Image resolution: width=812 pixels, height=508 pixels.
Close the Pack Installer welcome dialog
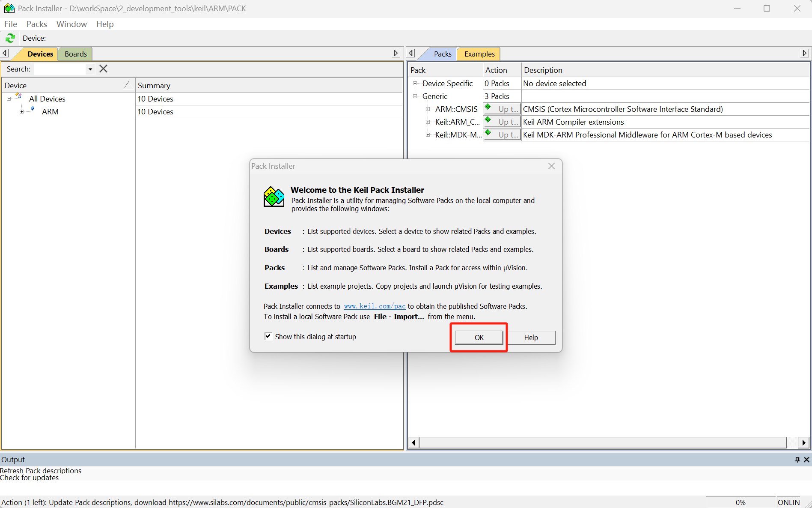(551, 166)
